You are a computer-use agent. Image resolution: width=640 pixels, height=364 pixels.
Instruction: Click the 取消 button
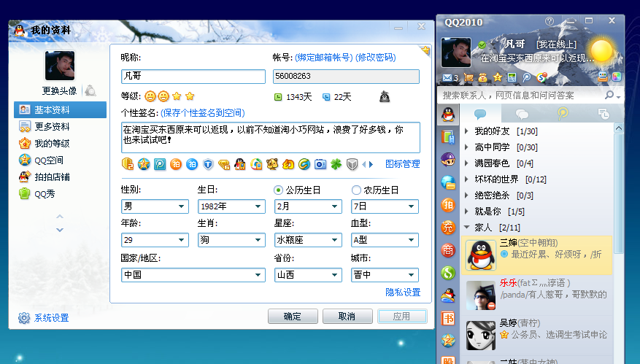(x=347, y=317)
